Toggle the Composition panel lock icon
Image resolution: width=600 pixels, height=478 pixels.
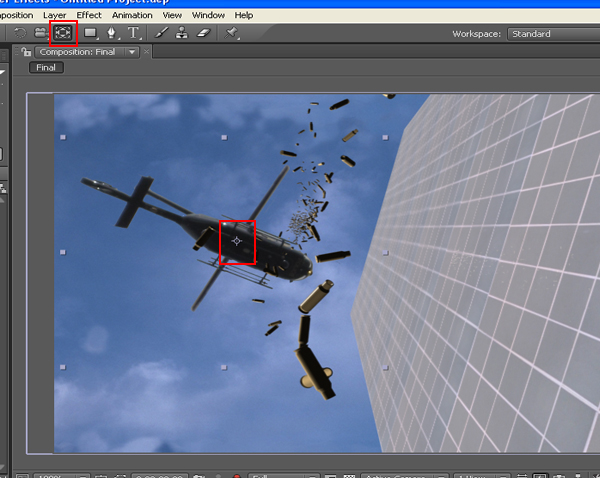click(x=26, y=52)
